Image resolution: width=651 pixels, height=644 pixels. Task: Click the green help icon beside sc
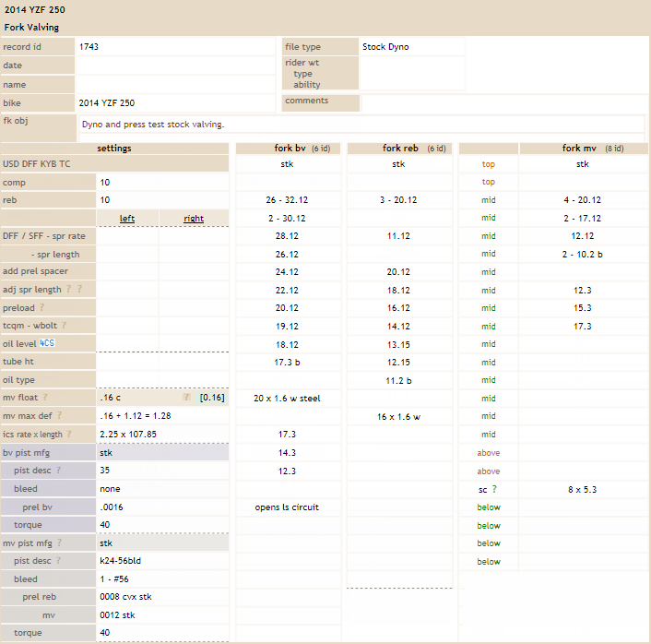click(494, 489)
